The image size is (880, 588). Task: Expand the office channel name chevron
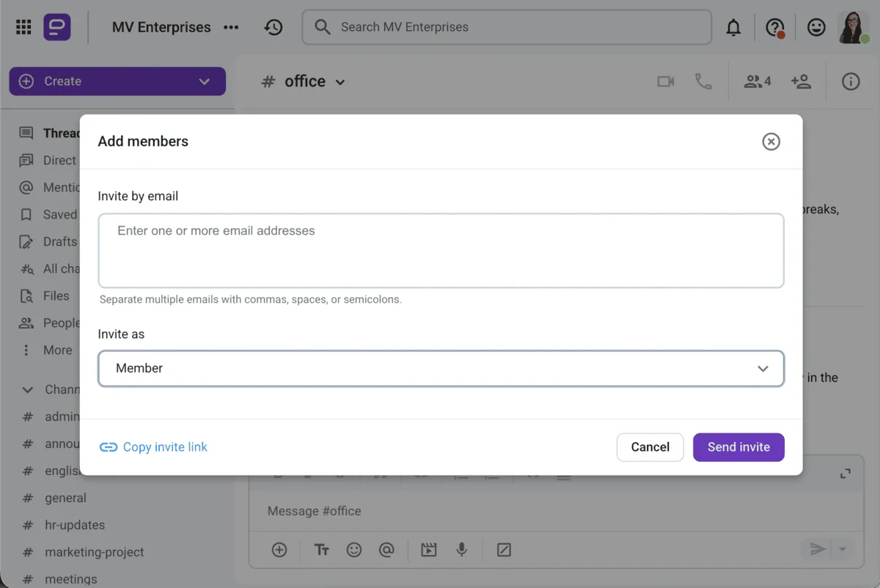pos(340,82)
